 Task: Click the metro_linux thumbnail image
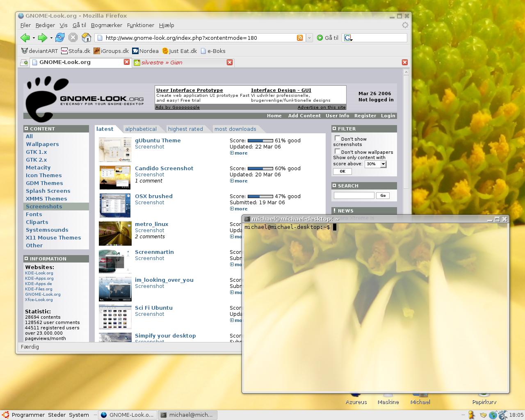[x=115, y=233]
